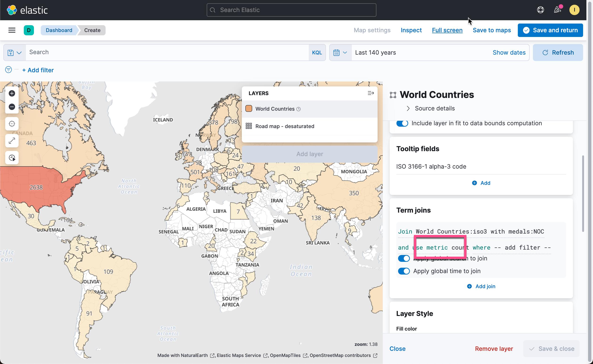Click the Last 140 years time range
This screenshot has height=364, width=593.
[375, 53]
